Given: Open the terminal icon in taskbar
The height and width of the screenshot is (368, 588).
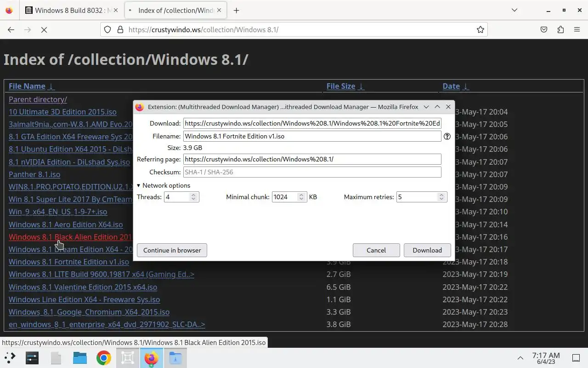Looking at the screenshot, I should 32,357.
